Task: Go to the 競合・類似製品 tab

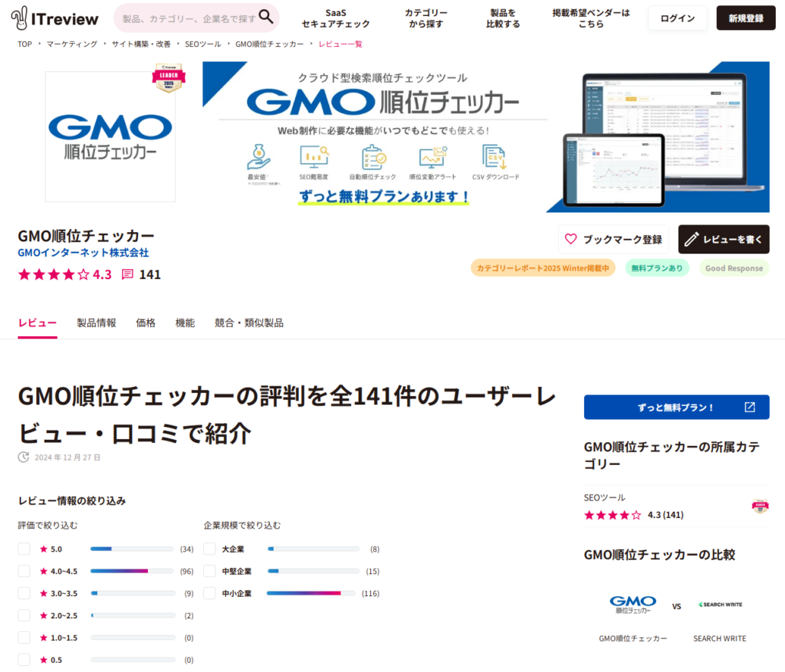Action: coord(249,323)
